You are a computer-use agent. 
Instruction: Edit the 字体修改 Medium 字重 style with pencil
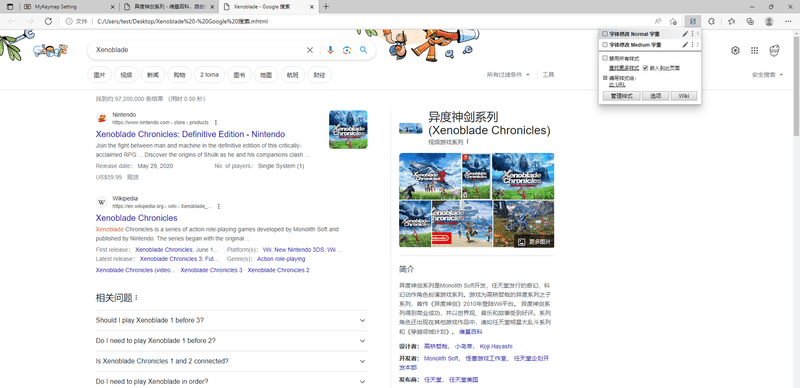685,45
